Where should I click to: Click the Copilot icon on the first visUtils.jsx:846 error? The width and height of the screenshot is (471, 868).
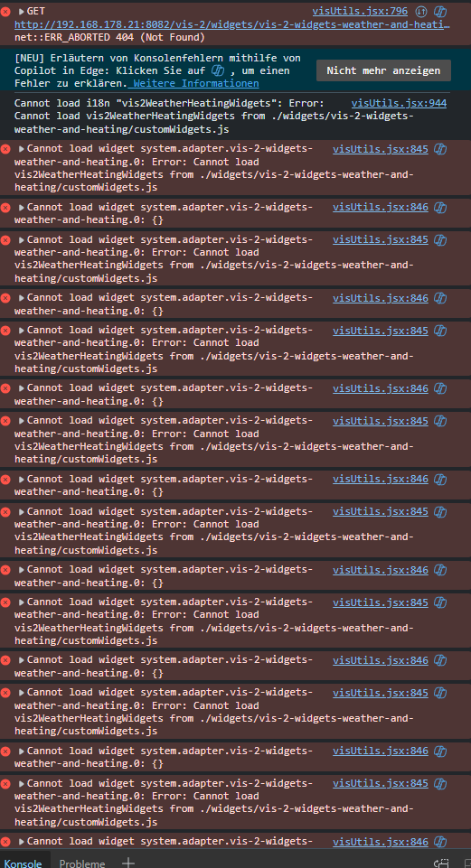click(x=440, y=207)
